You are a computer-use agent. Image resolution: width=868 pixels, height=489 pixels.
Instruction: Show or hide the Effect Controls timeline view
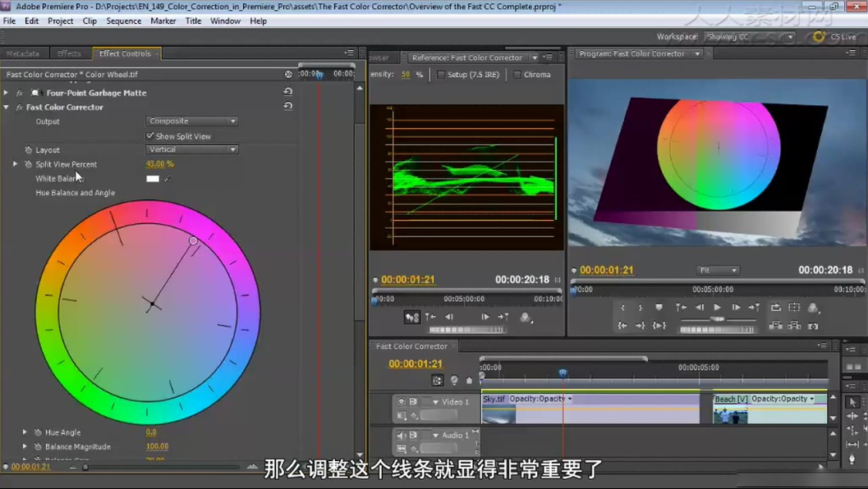(x=288, y=74)
